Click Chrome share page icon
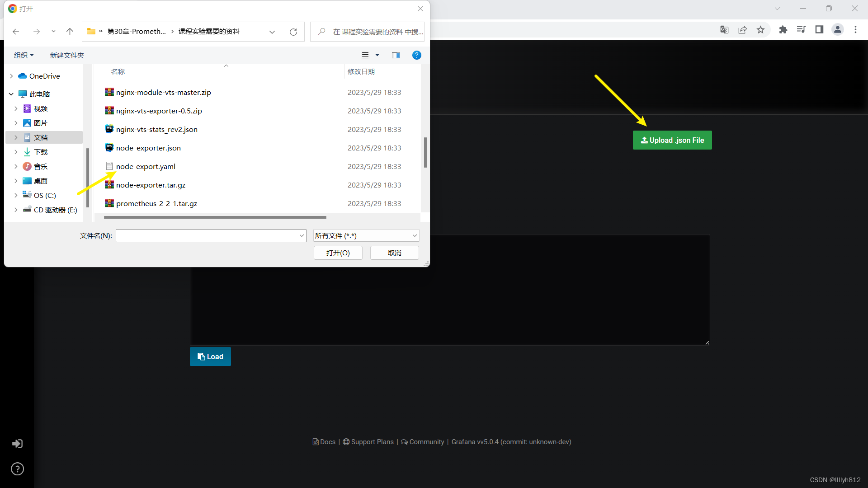This screenshot has height=488, width=868. point(742,29)
